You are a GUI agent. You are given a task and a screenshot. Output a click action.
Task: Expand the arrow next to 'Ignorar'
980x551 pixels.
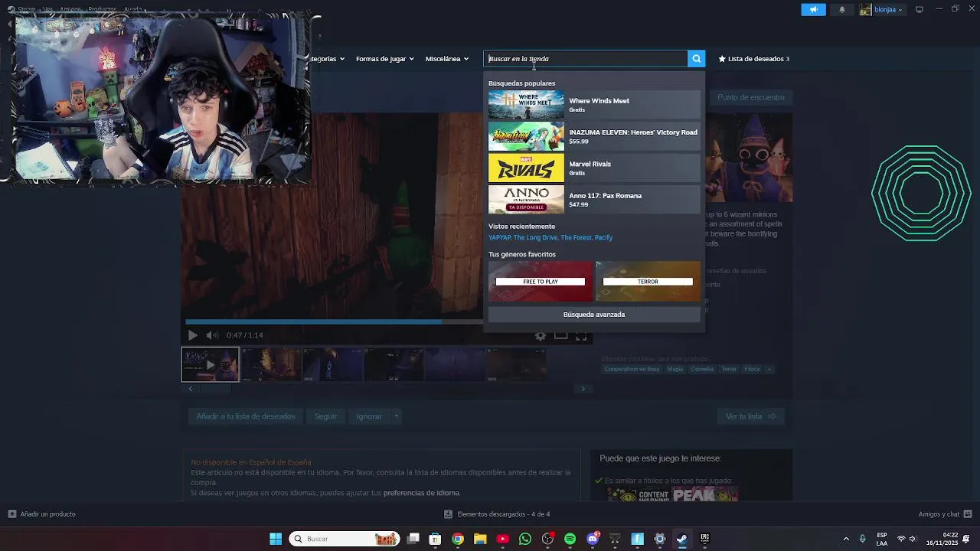[x=396, y=416]
